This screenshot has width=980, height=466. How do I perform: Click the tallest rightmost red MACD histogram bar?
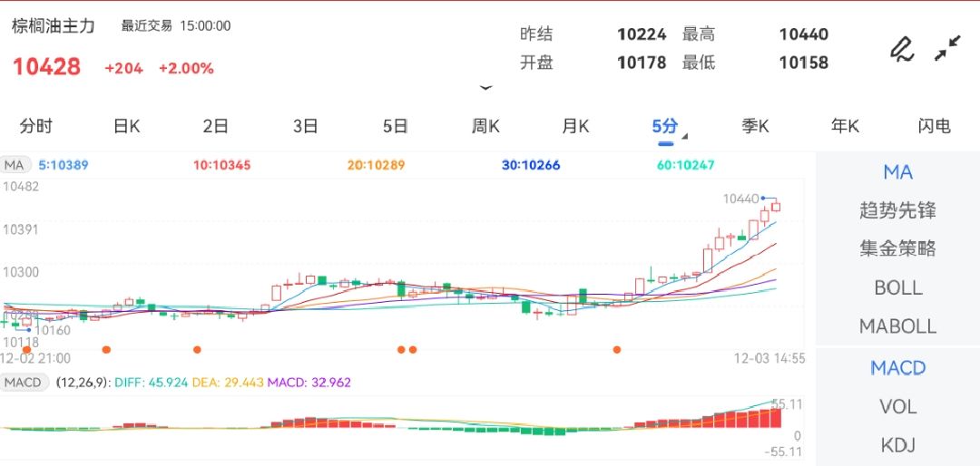776,418
